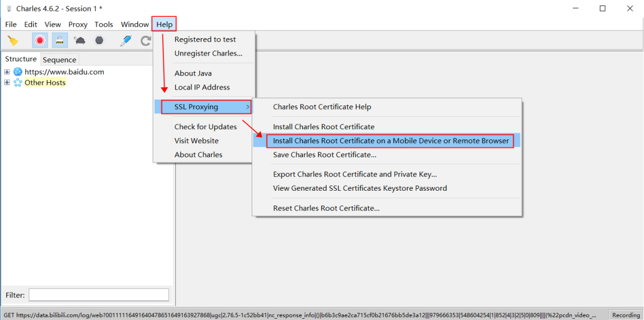Click the globe icon beside www.baidu.com
Viewport: 644px width, 320px height.
pos(18,72)
